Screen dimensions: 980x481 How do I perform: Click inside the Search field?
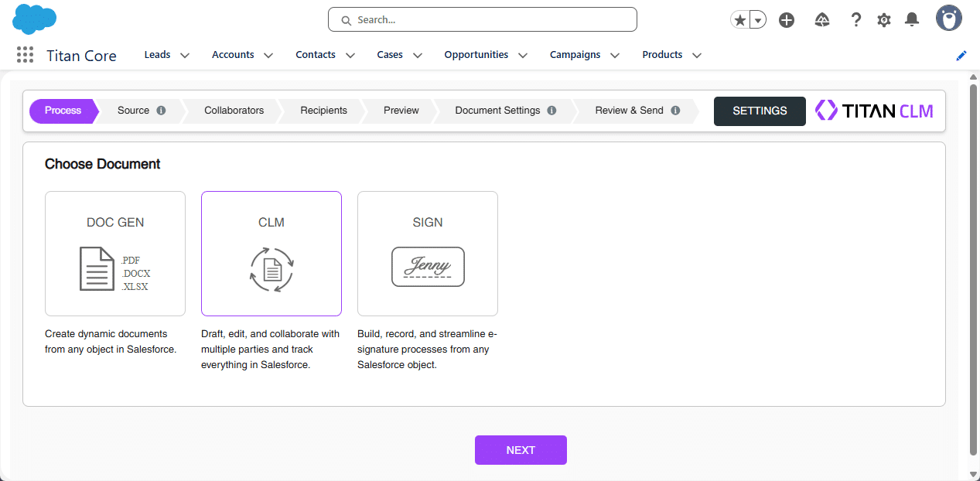pos(482,19)
